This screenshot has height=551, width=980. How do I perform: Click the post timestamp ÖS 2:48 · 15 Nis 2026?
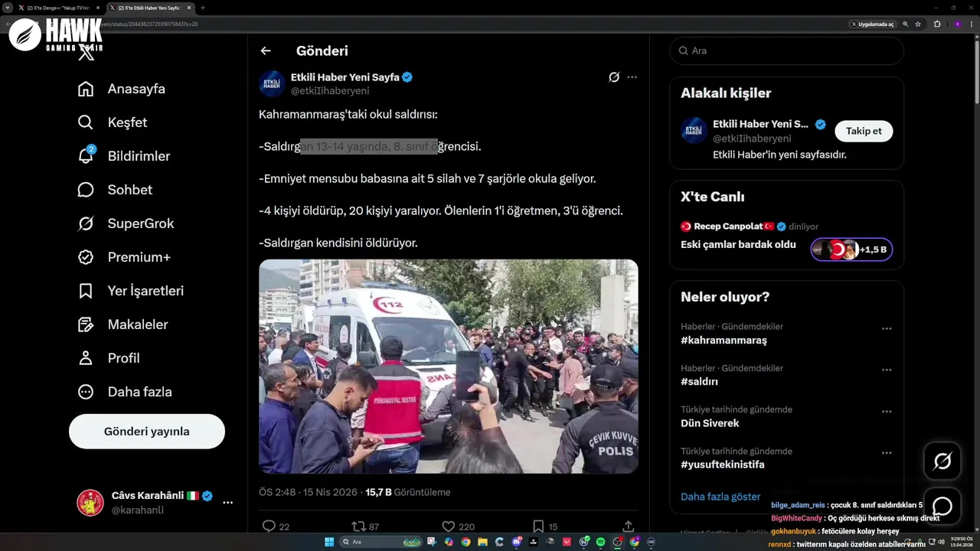click(x=308, y=492)
